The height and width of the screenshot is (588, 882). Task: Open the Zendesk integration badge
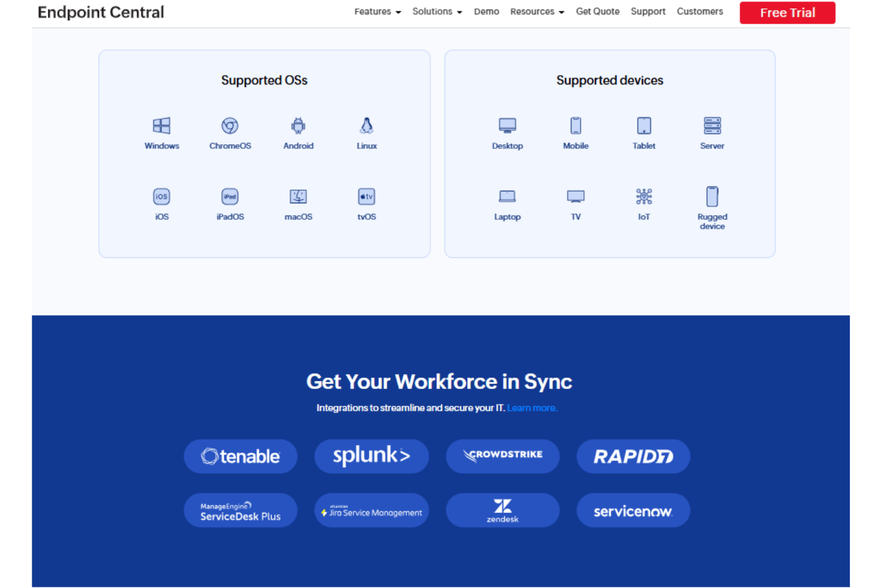click(x=502, y=510)
